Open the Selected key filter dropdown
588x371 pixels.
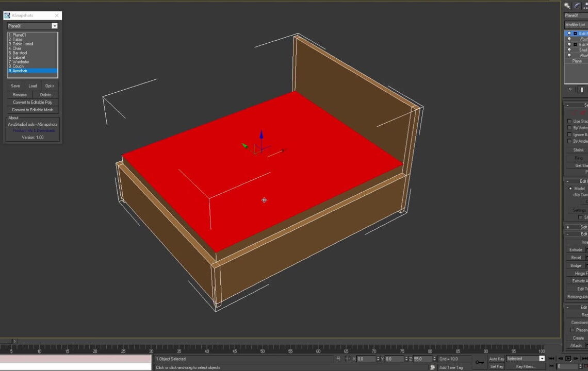point(542,359)
